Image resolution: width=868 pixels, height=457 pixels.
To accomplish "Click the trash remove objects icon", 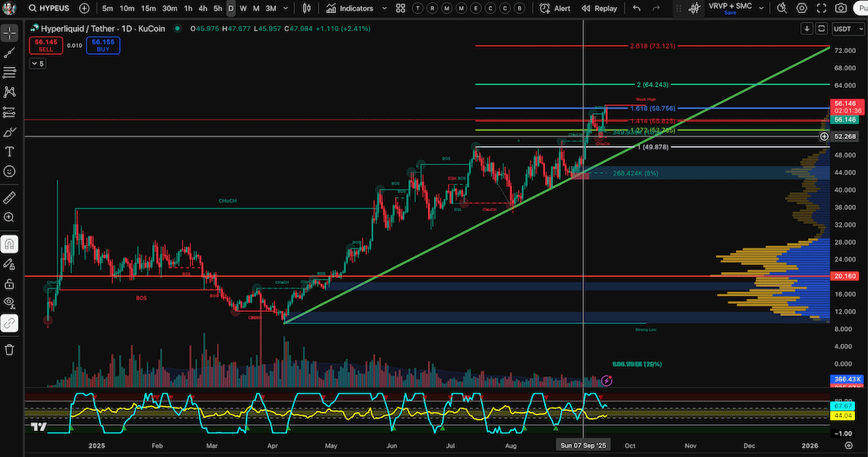I will pos(10,349).
